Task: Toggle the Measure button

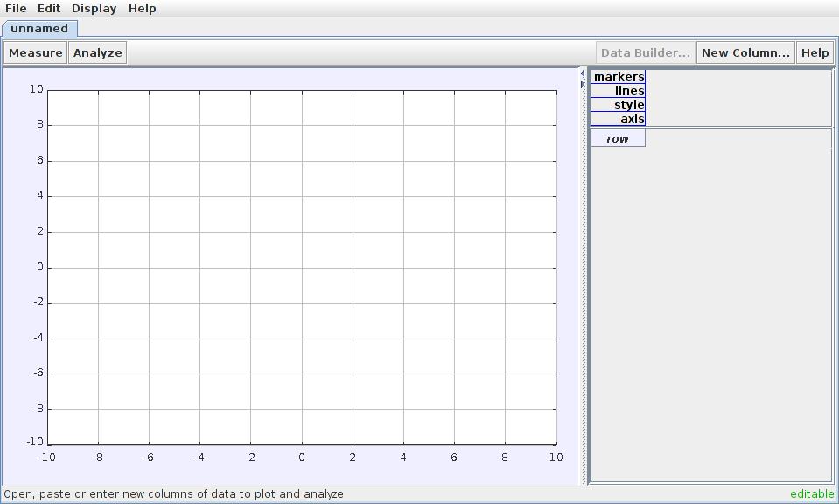Action: (x=35, y=52)
